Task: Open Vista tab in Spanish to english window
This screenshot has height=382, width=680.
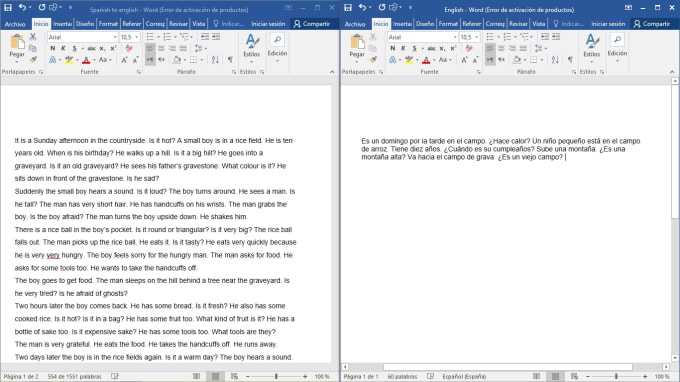Action: click(x=199, y=24)
